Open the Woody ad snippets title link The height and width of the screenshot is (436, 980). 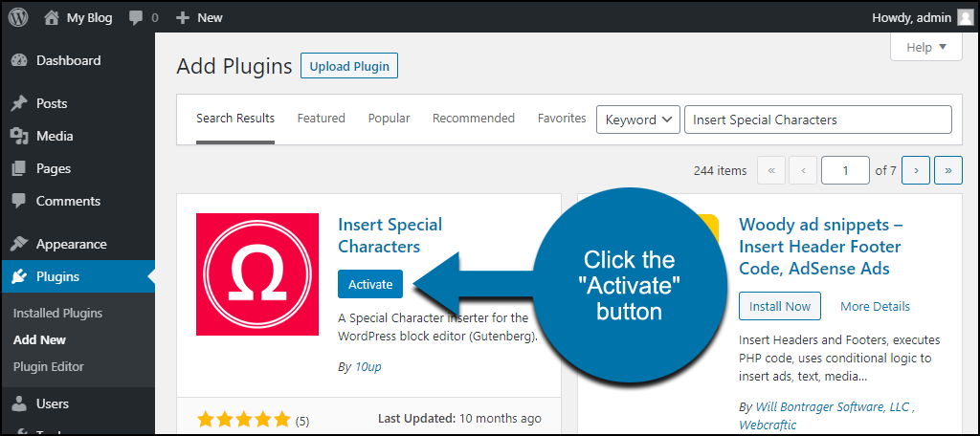pyautogui.click(x=820, y=247)
